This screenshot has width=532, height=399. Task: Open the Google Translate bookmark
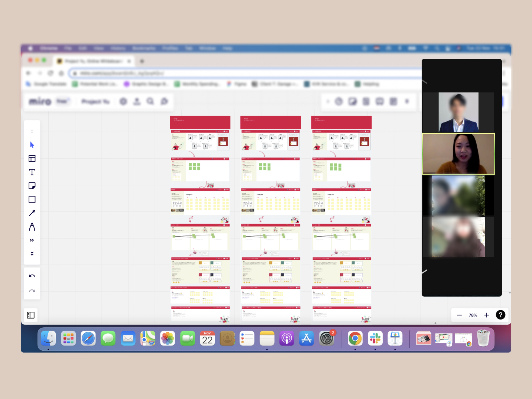[x=46, y=84]
